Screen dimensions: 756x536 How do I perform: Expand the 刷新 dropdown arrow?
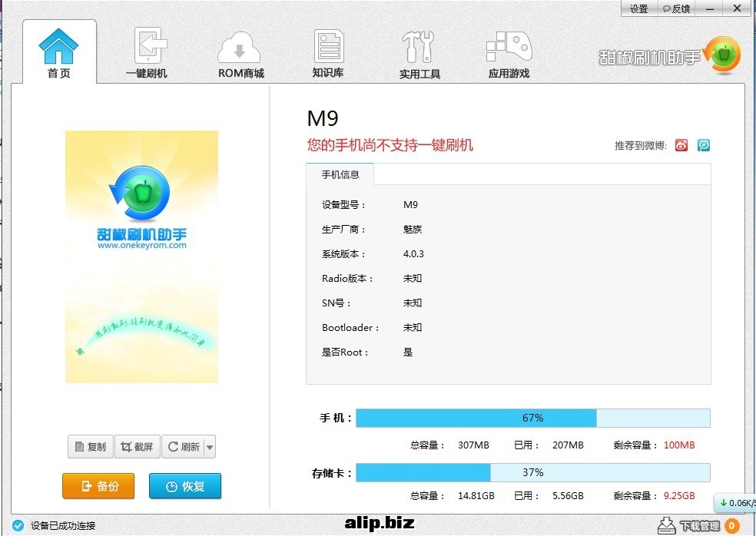click(x=210, y=447)
